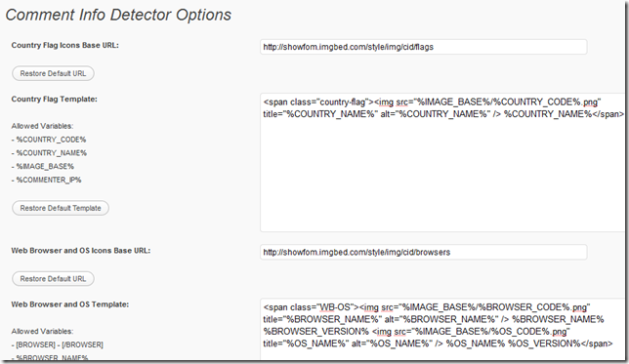Click the Comment Info Detector Options heading
Viewport: 629px width, 364px height.
[118, 15]
